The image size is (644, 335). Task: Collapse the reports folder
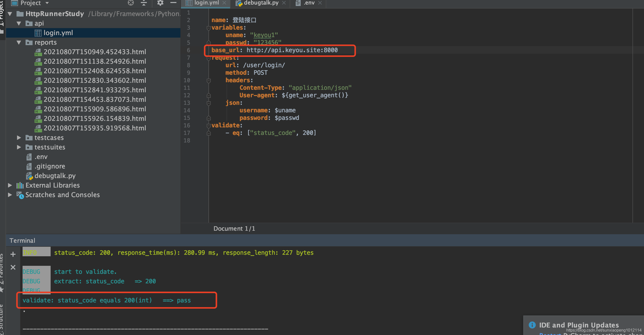(19, 42)
